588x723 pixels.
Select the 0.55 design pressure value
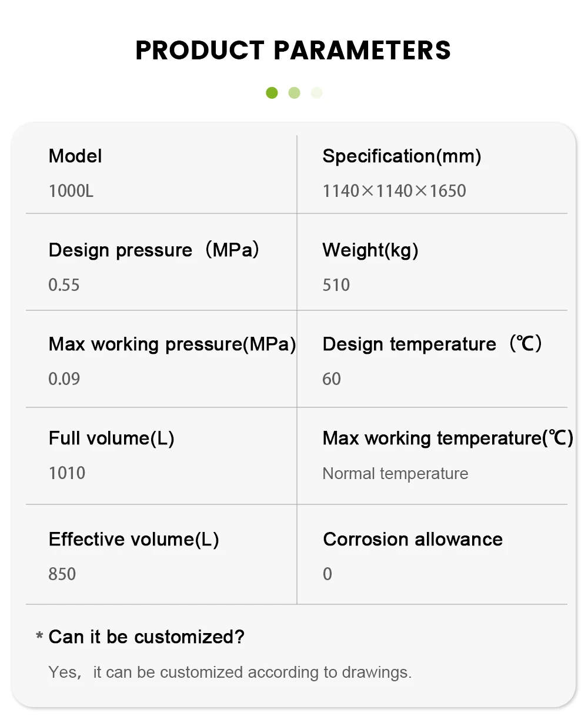[x=64, y=285]
